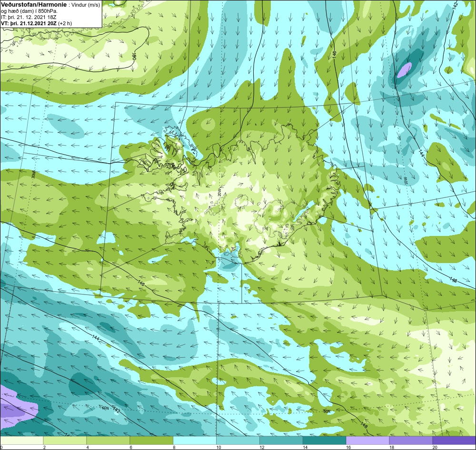Pick the 4–6 m/s legend color box
476x450 pixels.
(108, 440)
